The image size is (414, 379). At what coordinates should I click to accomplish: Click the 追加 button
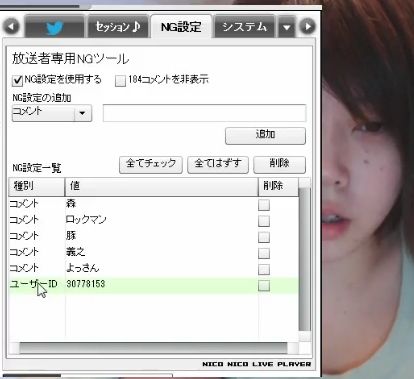tap(265, 136)
